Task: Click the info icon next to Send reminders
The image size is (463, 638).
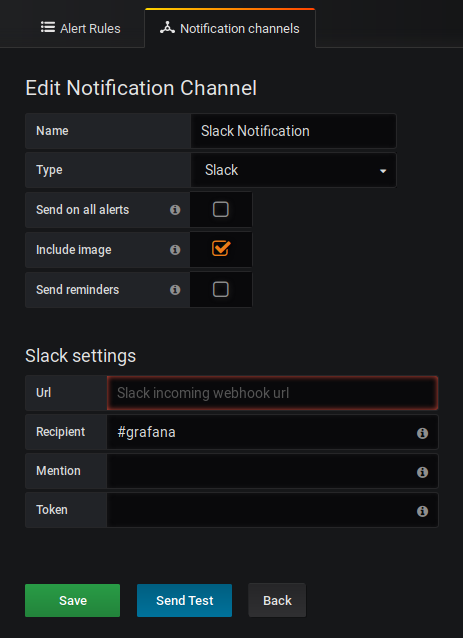Action: (x=175, y=289)
